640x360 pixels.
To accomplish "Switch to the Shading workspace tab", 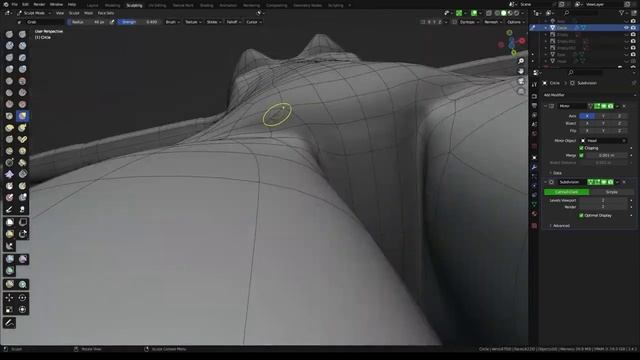I will (207, 5).
